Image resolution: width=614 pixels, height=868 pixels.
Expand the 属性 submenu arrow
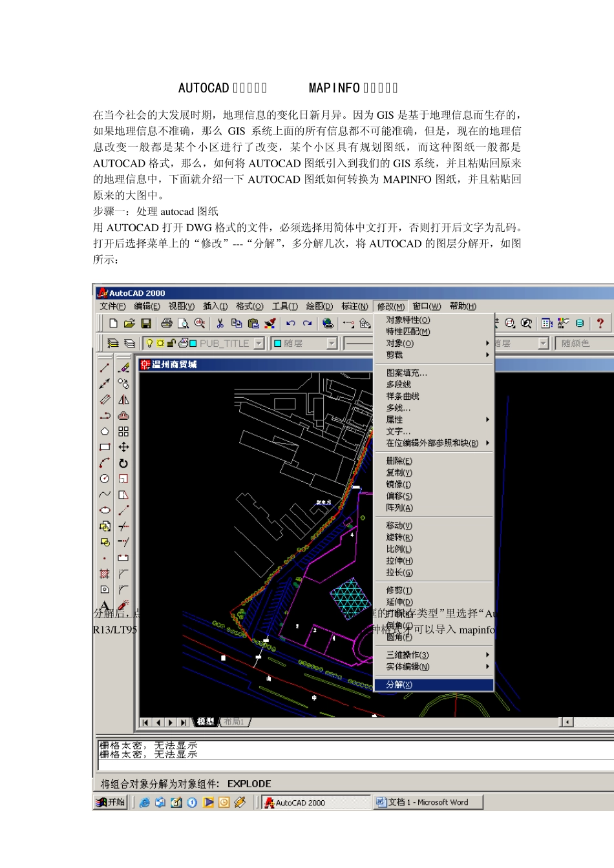[x=488, y=420]
